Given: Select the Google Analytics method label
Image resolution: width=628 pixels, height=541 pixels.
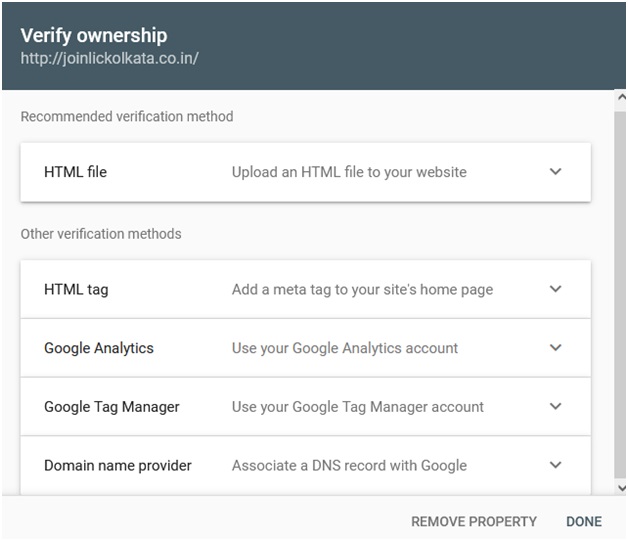Looking at the screenshot, I should [99, 348].
